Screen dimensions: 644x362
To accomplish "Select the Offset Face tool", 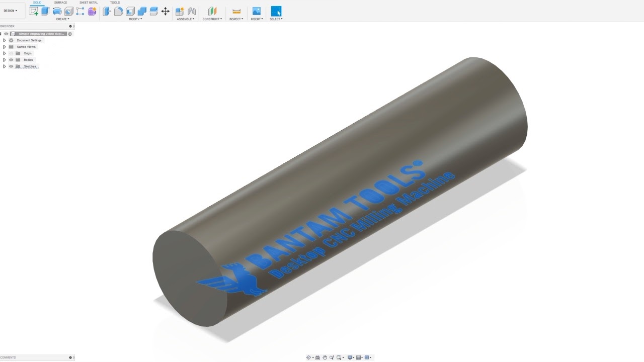I will [x=153, y=11].
